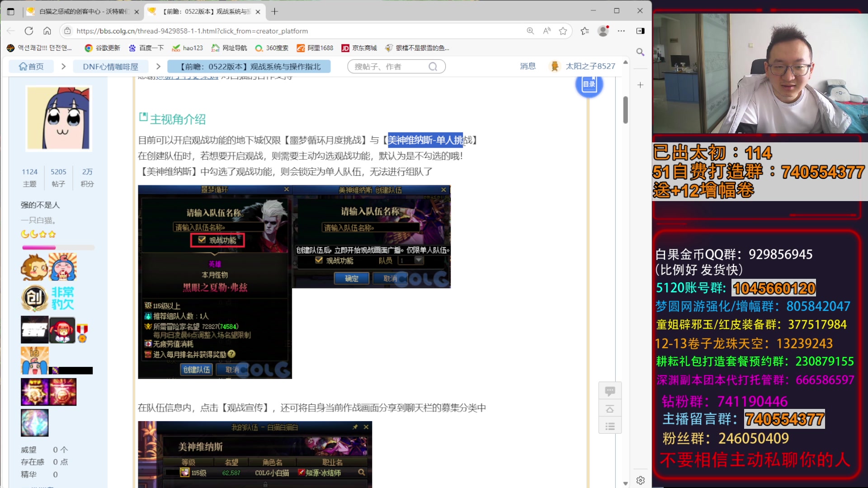The height and width of the screenshot is (488, 868).
Task: Open thread list icon at right edge
Action: point(610,426)
